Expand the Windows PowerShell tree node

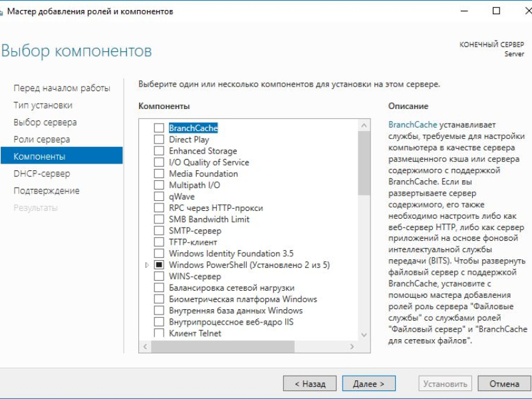pyautogui.click(x=146, y=265)
